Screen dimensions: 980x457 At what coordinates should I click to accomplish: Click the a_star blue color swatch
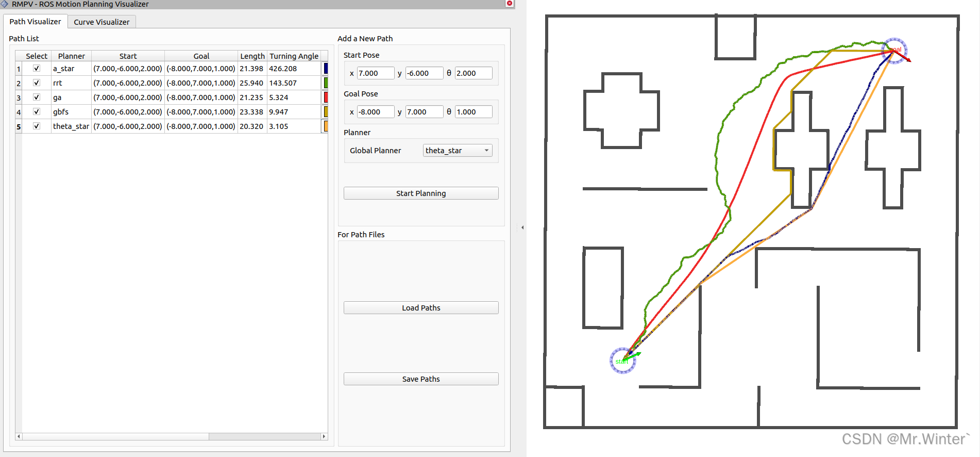(x=326, y=68)
